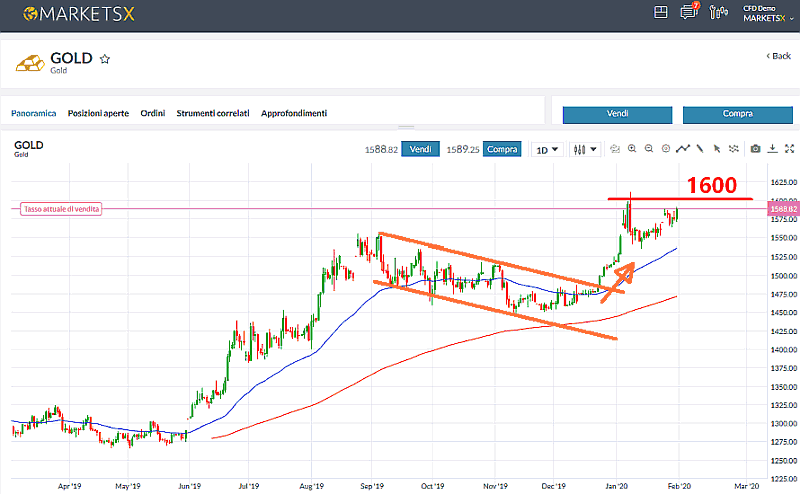
Task: Switch to the Posizioni aperte tab
Action: (x=98, y=114)
